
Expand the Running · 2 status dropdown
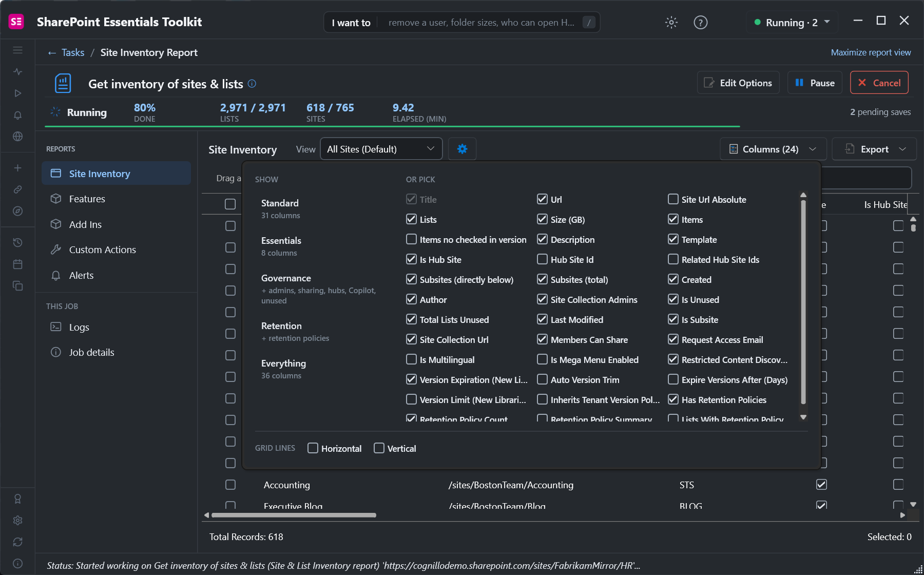pyautogui.click(x=792, y=22)
